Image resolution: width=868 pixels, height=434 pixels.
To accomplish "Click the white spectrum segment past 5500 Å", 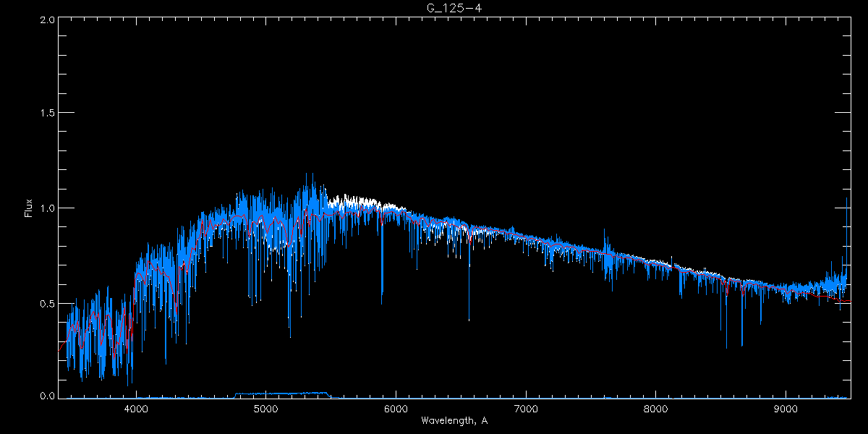I will 354,200.
